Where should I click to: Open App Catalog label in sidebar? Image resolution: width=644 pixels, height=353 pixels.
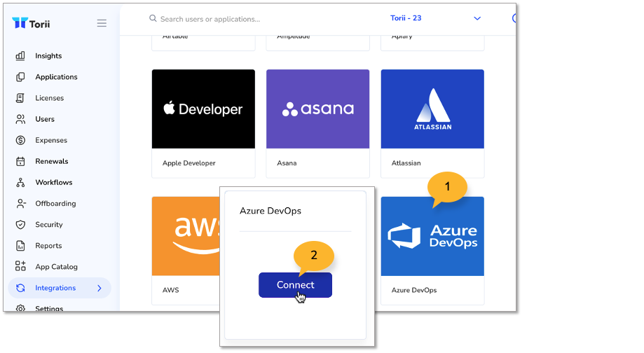56,267
